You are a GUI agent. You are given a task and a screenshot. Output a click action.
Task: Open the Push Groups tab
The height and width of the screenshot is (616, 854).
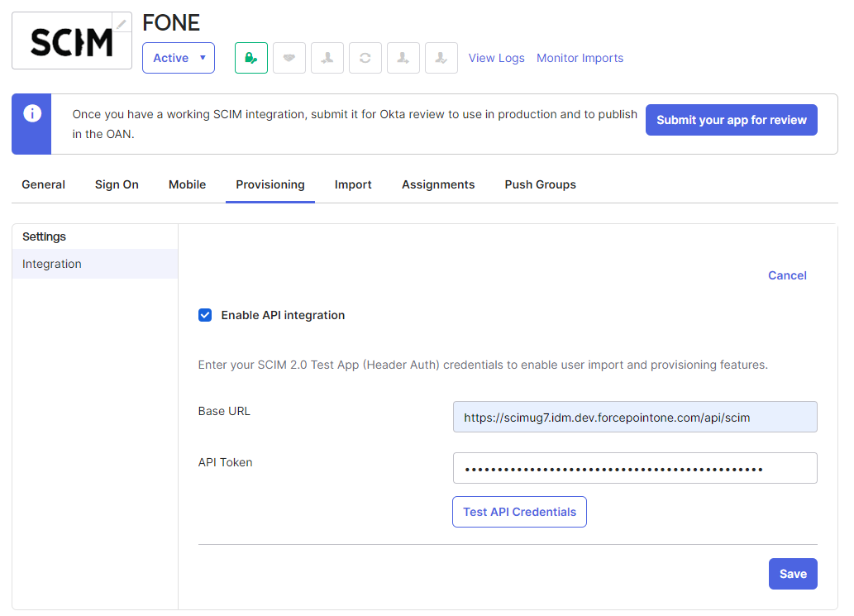[x=541, y=184]
